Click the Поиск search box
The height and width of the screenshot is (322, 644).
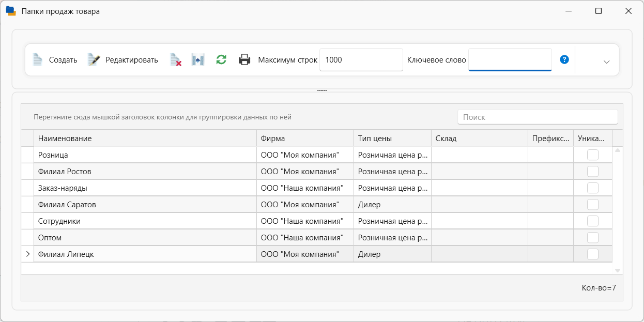[538, 117]
